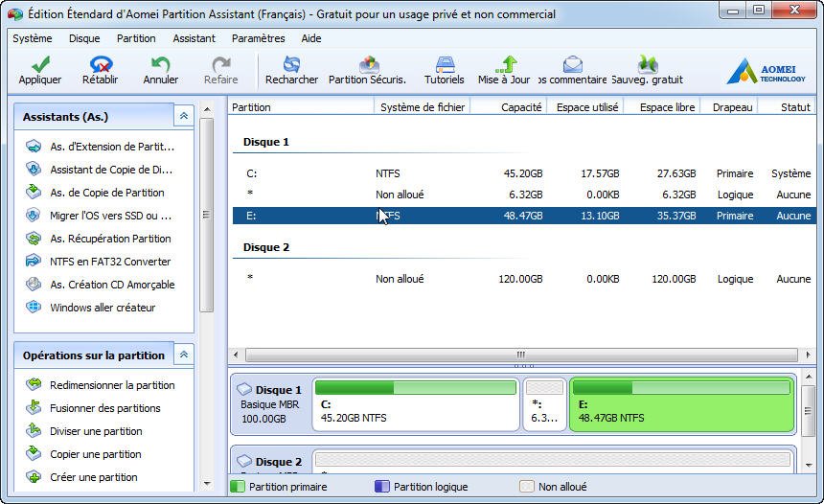Sort by Capacité column header
The image size is (824, 504).
point(509,107)
